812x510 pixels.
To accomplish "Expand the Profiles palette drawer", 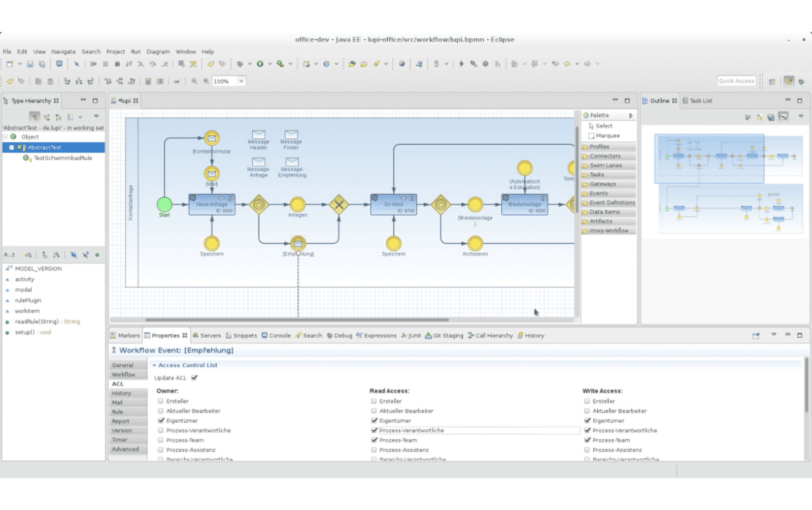I will (608, 147).
